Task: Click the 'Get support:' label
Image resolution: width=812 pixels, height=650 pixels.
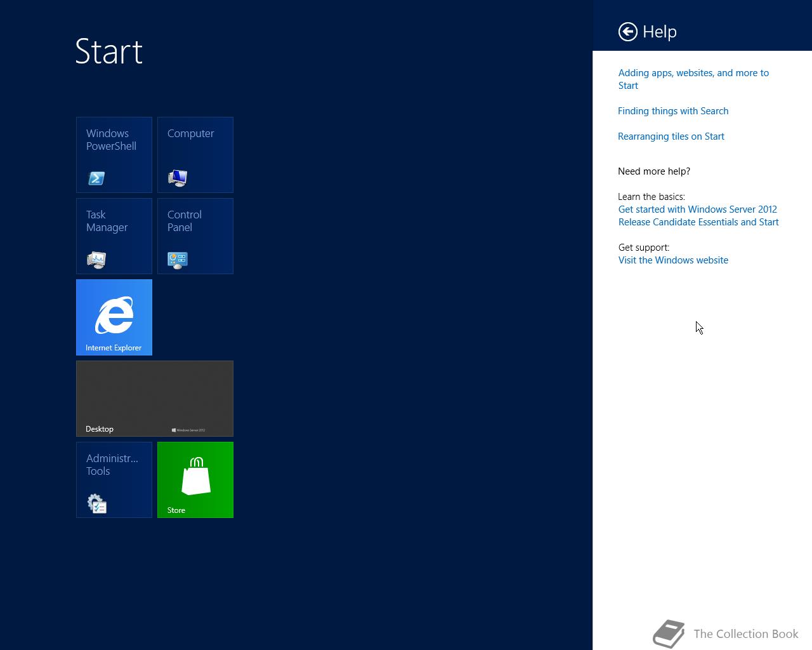Action: (x=644, y=248)
